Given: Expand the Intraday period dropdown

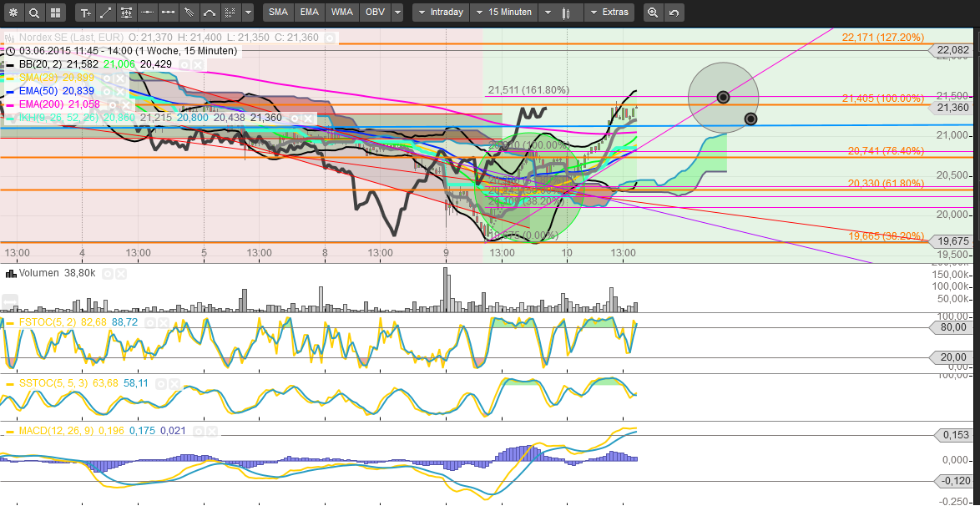Looking at the screenshot, I should pos(440,13).
